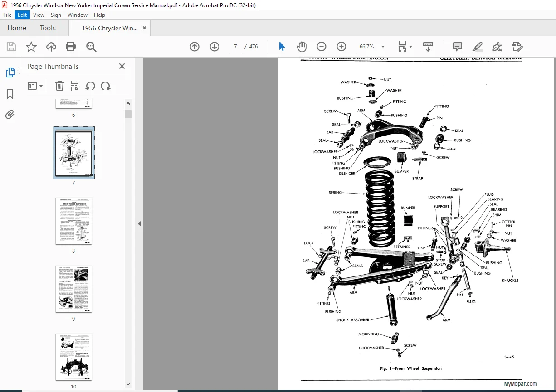Open Find text magnifier
Image resolution: width=556 pixels, height=392 pixels.
point(91,47)
